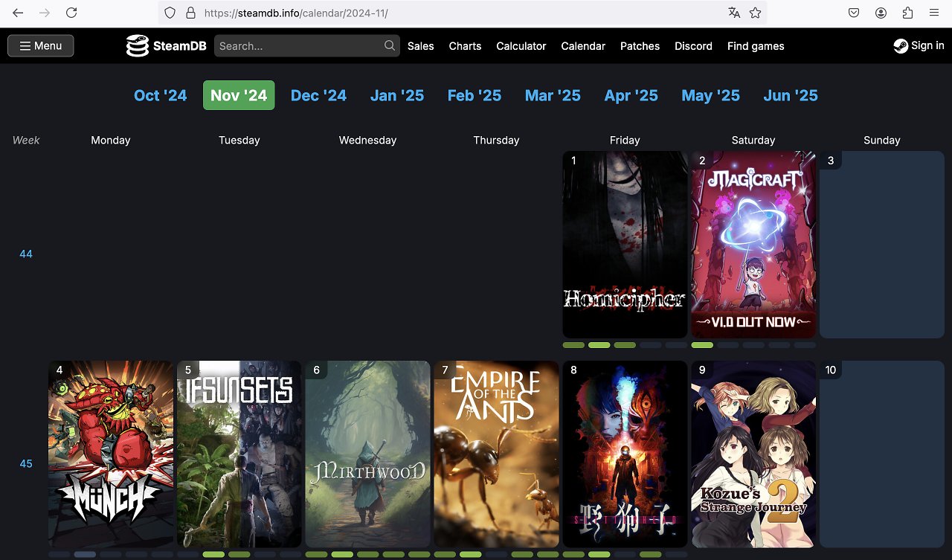Open the Calculator nav item

click(x=521, y=46)
